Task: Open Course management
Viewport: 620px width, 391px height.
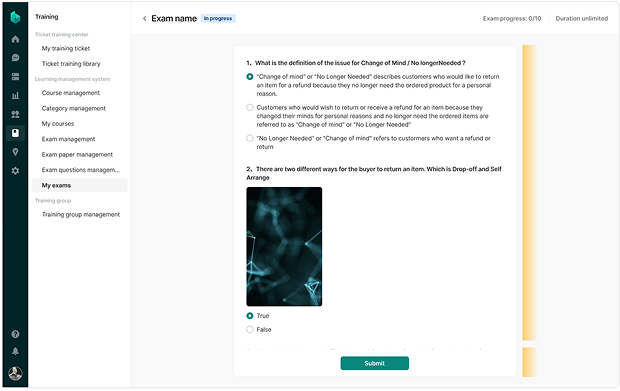Action: click(71, 93)
